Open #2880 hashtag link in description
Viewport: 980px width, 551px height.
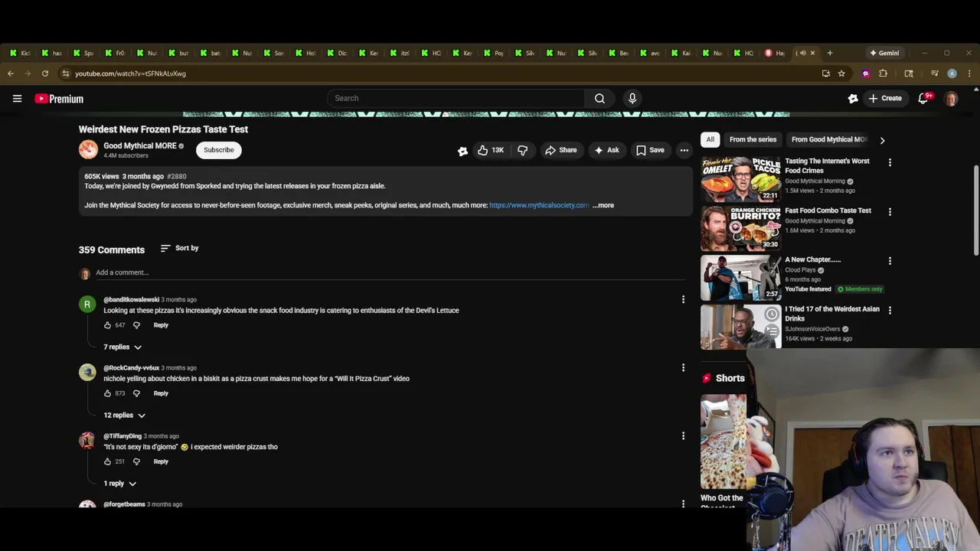click(177, 177)
